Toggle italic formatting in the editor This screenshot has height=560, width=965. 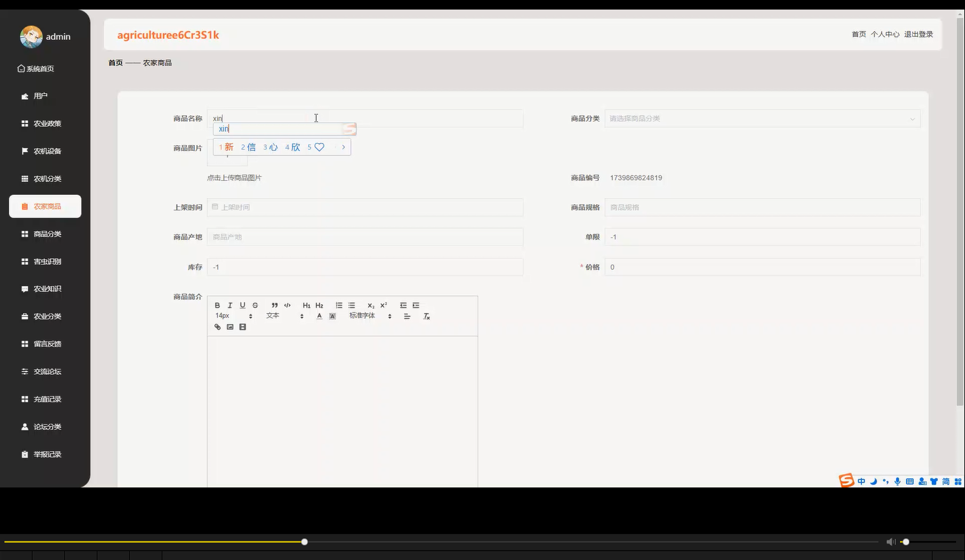tap(230, 305)
